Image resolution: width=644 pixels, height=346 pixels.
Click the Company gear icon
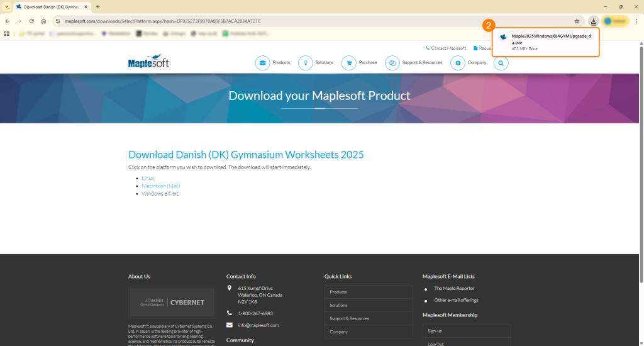click(x=458, y=63)
